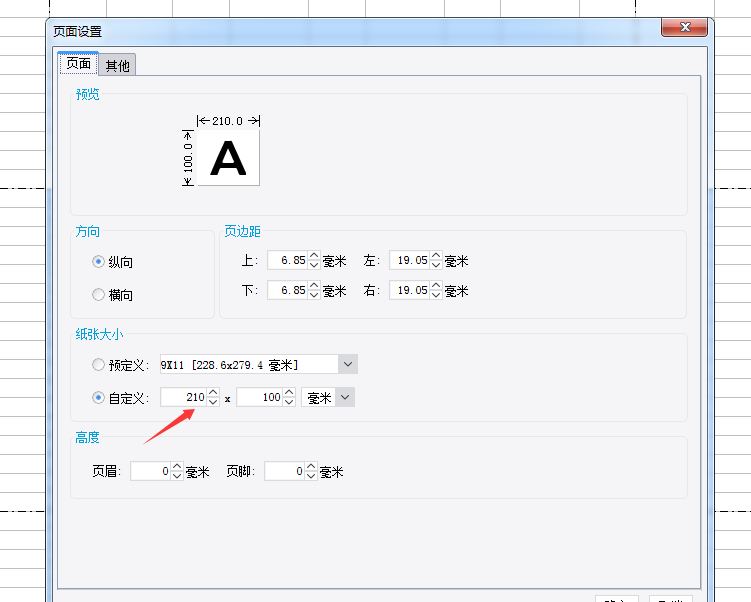The height and width of the screenshot is (602, 751).
Task: Expand the 毫米 unit dropdown for custom size
Action: pyautogui.click(x=345, y=398)
